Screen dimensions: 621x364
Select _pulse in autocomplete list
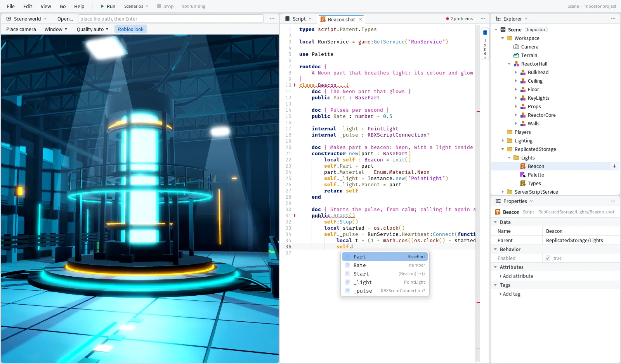(x=385, y=291)
